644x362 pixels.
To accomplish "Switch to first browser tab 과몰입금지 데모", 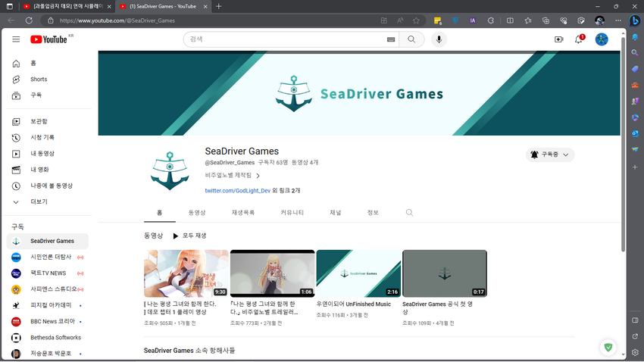I will [x=66, y=6].
